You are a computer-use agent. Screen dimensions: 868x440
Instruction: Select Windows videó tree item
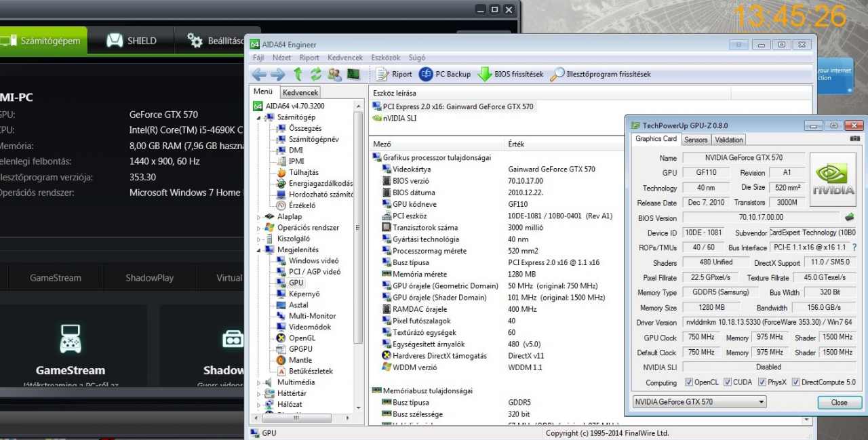[x=307, y=261]
